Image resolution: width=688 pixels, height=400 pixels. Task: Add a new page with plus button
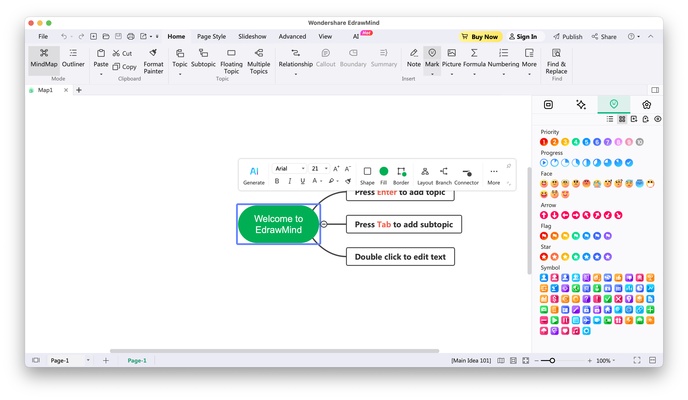point(106,361)
